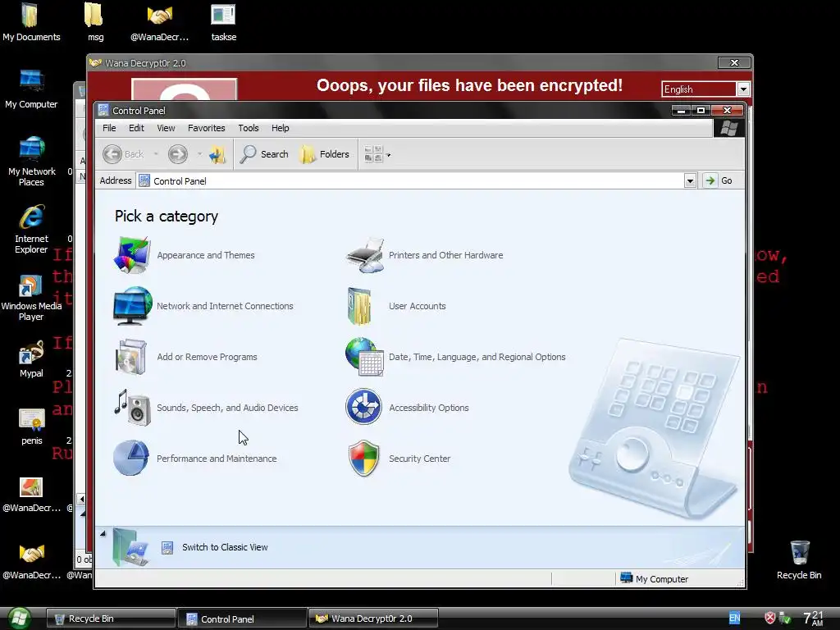Select the taskse desktop icon
Screen dimensions: 840x630
[223, 22]
